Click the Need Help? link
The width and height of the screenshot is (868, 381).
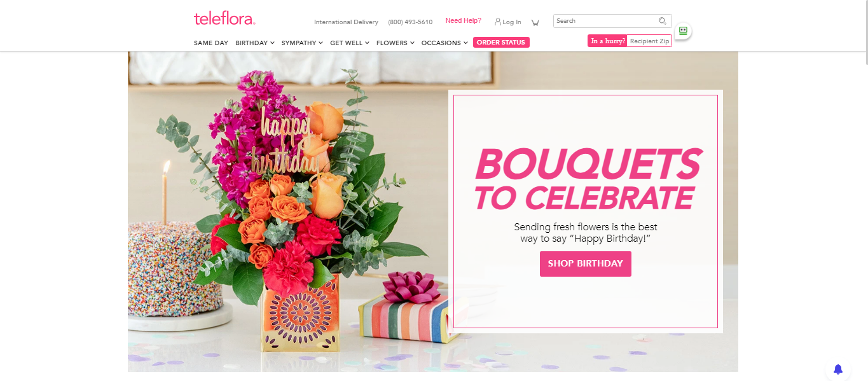point(463,20)
